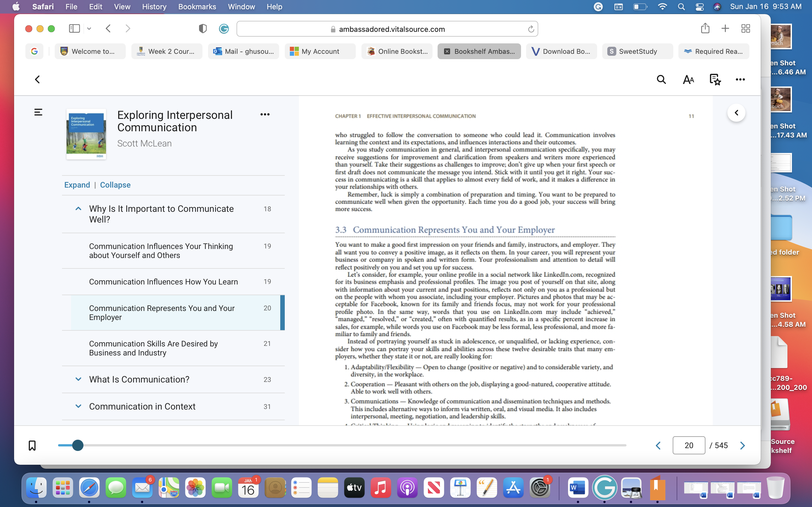Open the notebook highlights star icon
812x507 pixels.
pyautogui.click(x=715, y=79)
